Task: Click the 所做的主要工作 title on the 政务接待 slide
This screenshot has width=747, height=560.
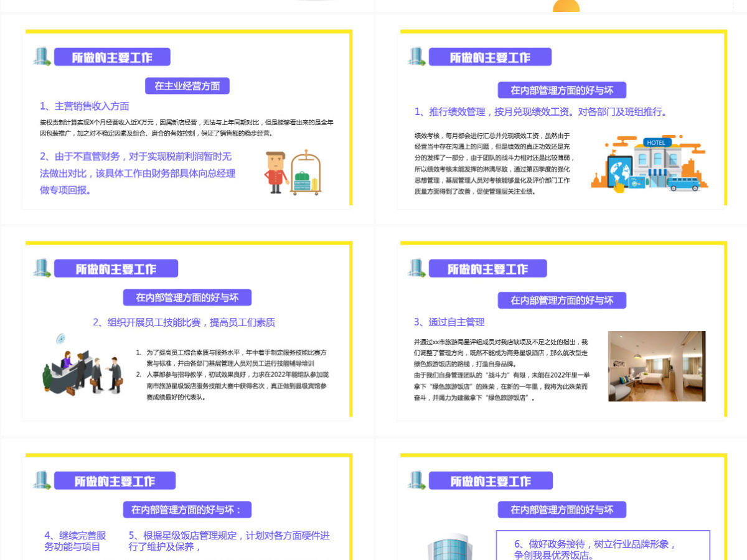Action: click(x=491, y=481)
